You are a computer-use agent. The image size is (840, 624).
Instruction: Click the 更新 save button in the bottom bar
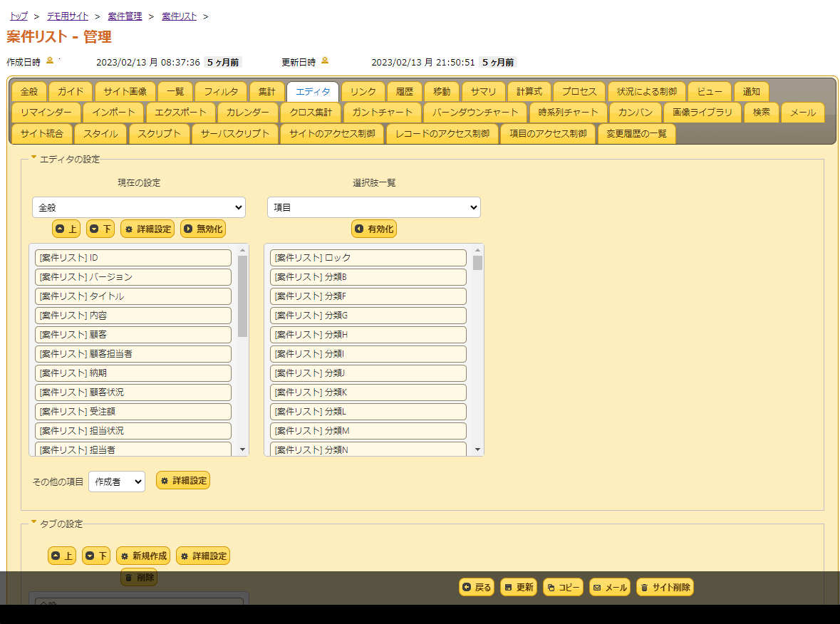pyautogui.click(x=519, y=587)
